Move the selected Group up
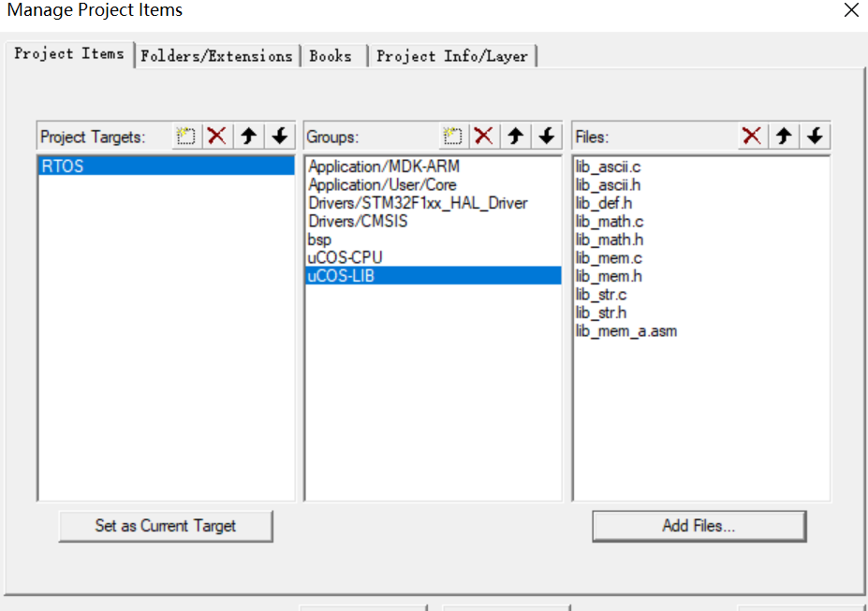The height and width of the screenshot is (611, 868). coord(515,136)
